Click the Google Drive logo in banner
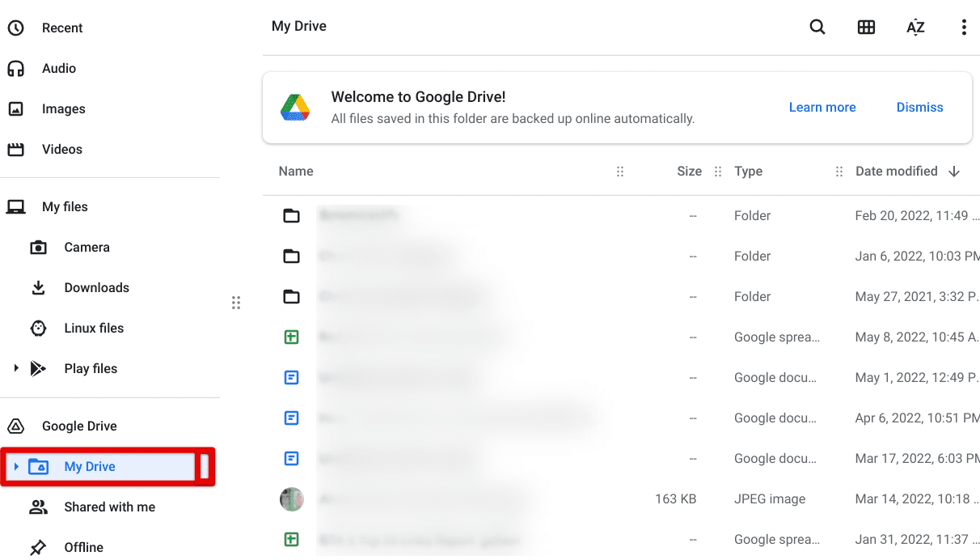 [295, 107]
